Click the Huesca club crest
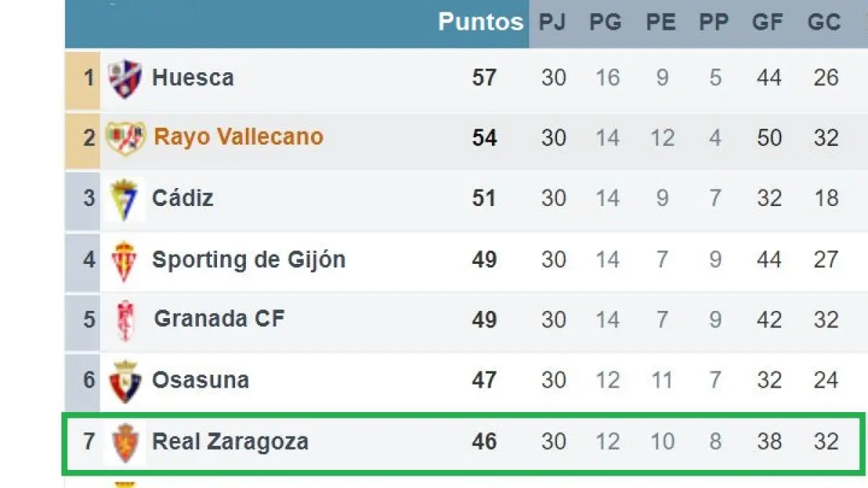The image size is (868, 488). pos(125,79)
